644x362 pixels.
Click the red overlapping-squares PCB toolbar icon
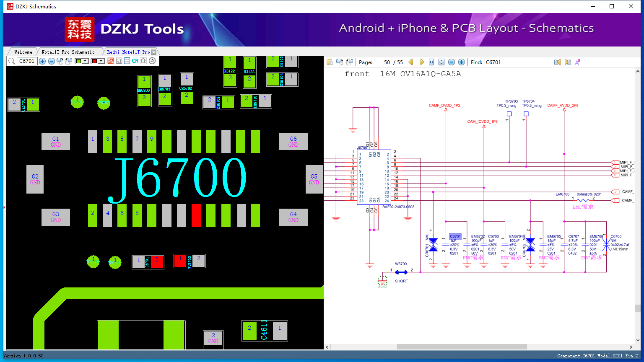pos(111,61)
